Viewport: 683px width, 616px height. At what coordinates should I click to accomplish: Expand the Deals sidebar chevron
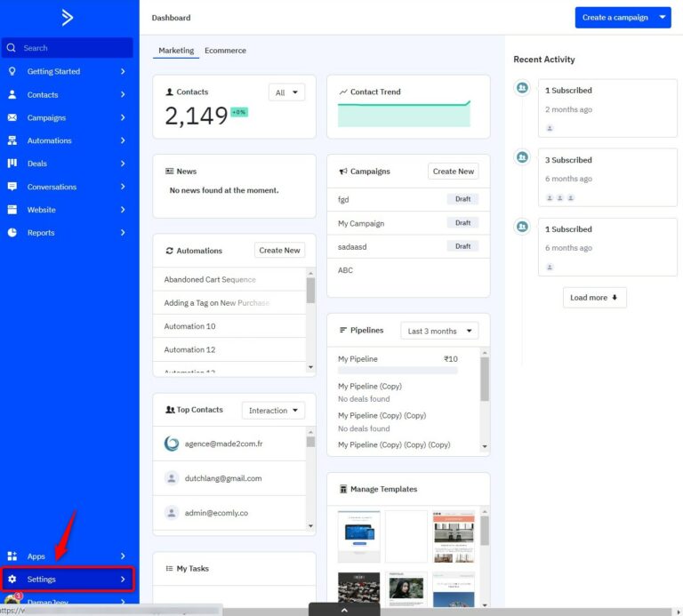pyautogui.click(x=123, y=164)
